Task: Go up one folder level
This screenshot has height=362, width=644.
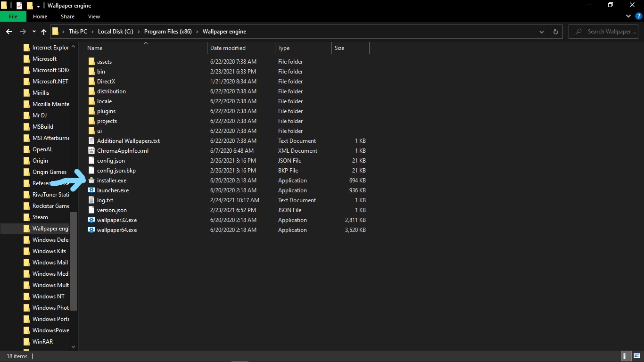Action: 44,32
